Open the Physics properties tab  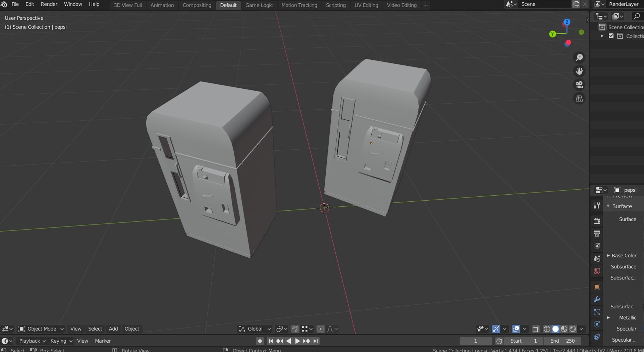pos(597,324)
